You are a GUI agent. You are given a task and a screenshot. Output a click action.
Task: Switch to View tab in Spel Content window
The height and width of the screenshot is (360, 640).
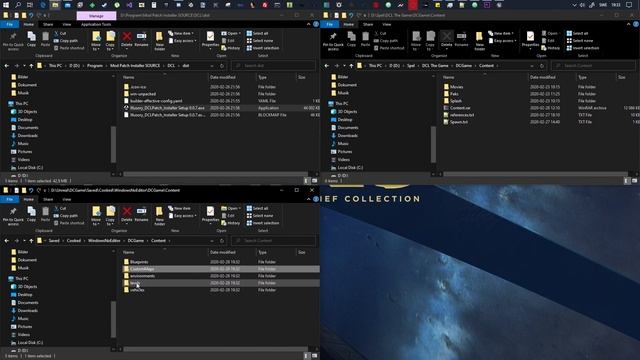pyautogui.click(x=387, y=24)
